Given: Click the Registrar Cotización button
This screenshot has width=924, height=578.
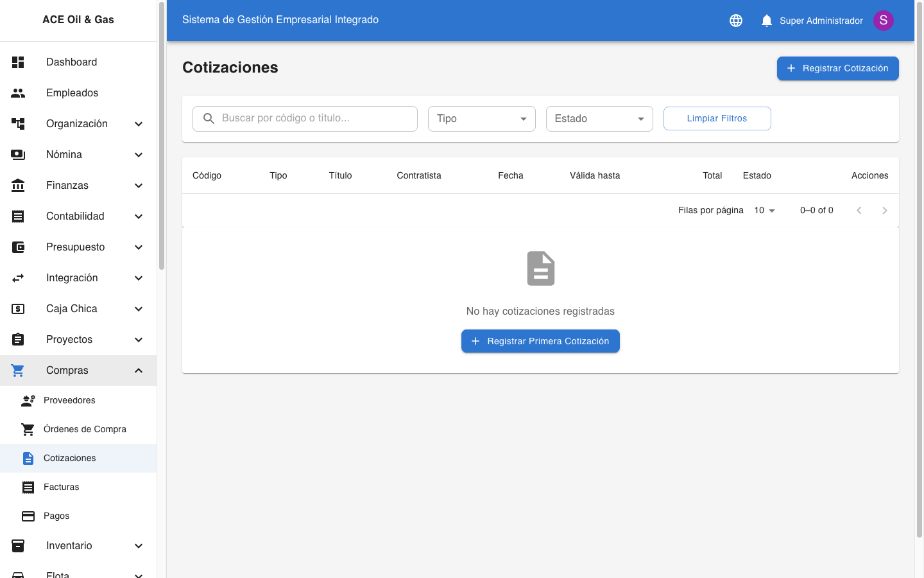Looking at the screenshot, I should [x=837, y=69].
